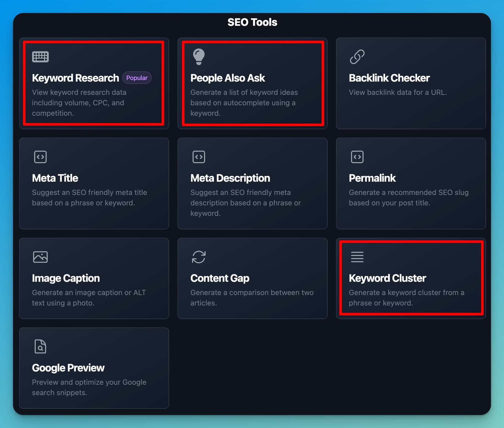Select the picture icon on Image Caption card
The width and height of the screenshot is (504, 428).
click(x=40, y=257)
